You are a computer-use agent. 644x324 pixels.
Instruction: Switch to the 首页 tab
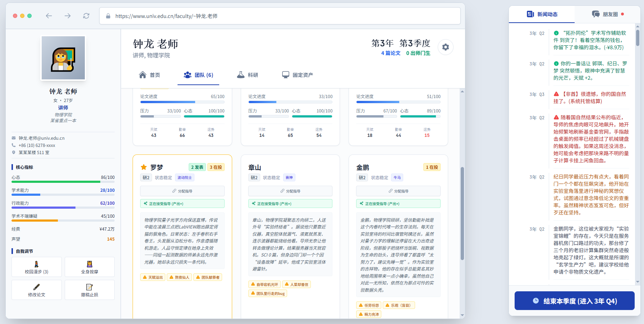coord(149,75)
